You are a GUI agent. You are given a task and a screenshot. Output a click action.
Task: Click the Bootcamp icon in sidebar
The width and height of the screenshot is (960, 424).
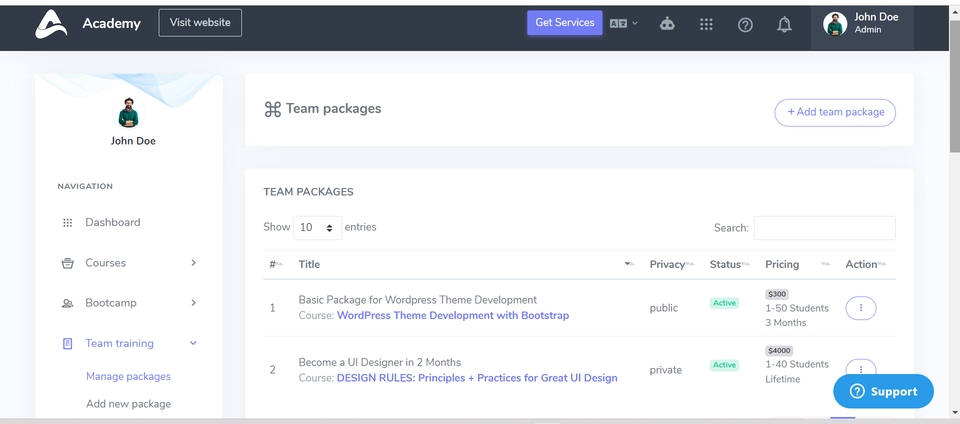67,303
